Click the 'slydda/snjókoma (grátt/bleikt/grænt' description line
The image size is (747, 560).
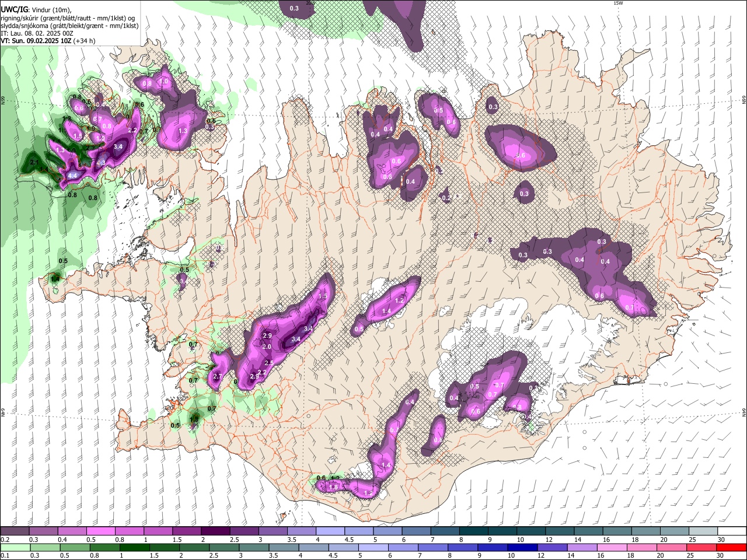coord(69,26)
